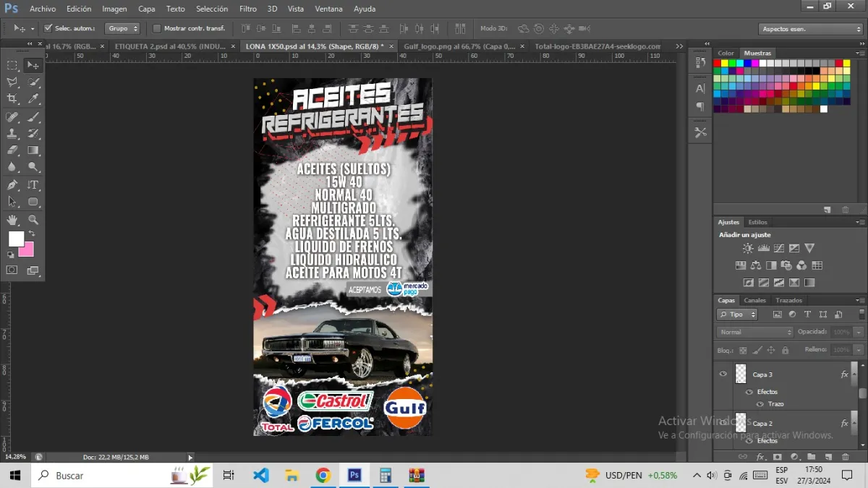Hide Efectos of Capa 3
This screenshot has height=488, width=868.
pos(749,392)
